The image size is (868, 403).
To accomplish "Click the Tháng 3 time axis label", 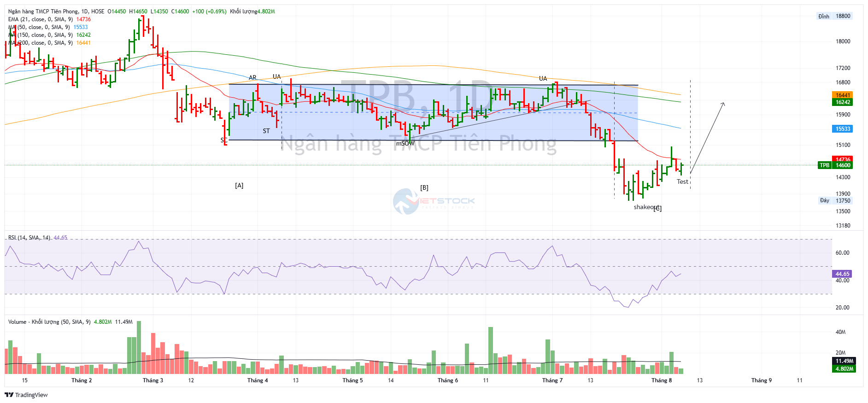I will (x=153, y=380).
